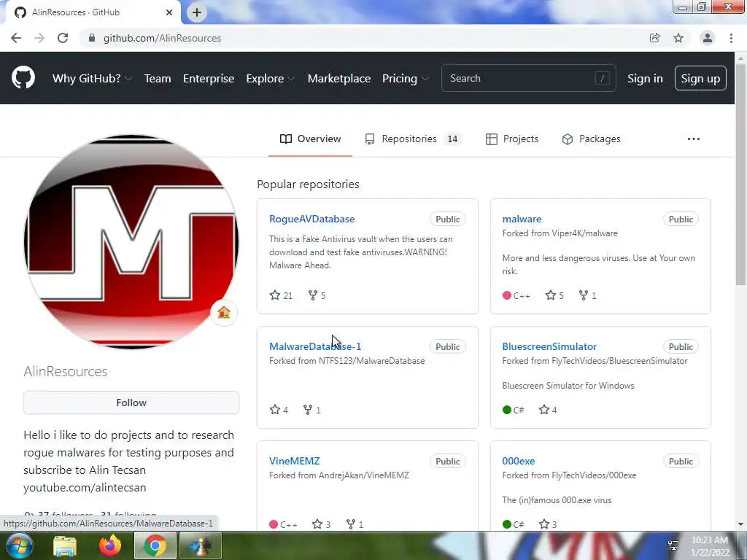The height and width of the screenshot is (560, 747).
Task: Click the 'Popular repositories' heading
Action: (309, 184)
